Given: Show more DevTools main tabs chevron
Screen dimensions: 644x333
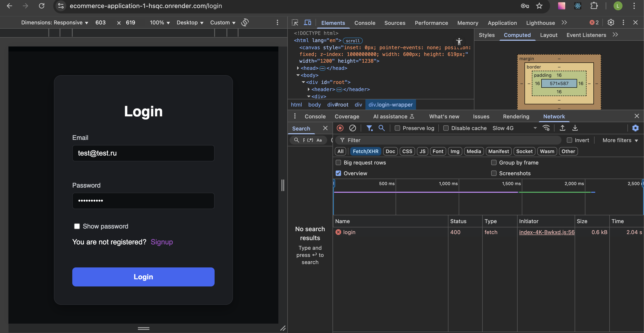Looking at the screenshot, I should 564,23.
